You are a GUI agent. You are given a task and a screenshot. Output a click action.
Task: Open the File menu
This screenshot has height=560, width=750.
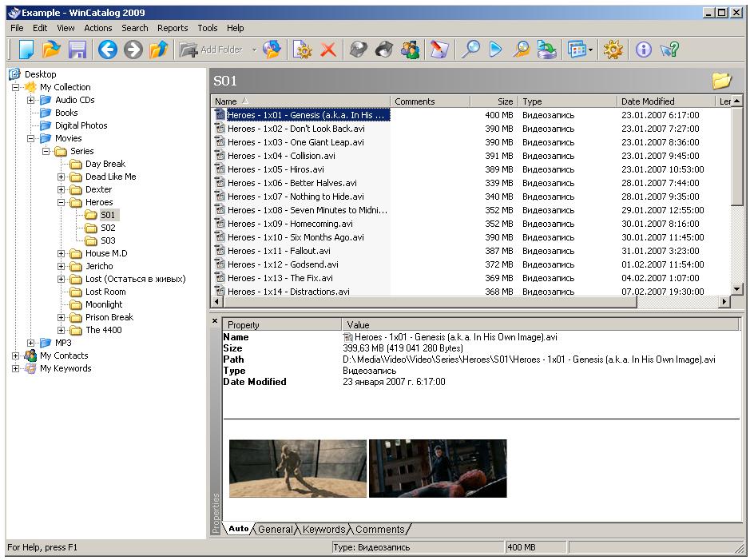point(17,28)
